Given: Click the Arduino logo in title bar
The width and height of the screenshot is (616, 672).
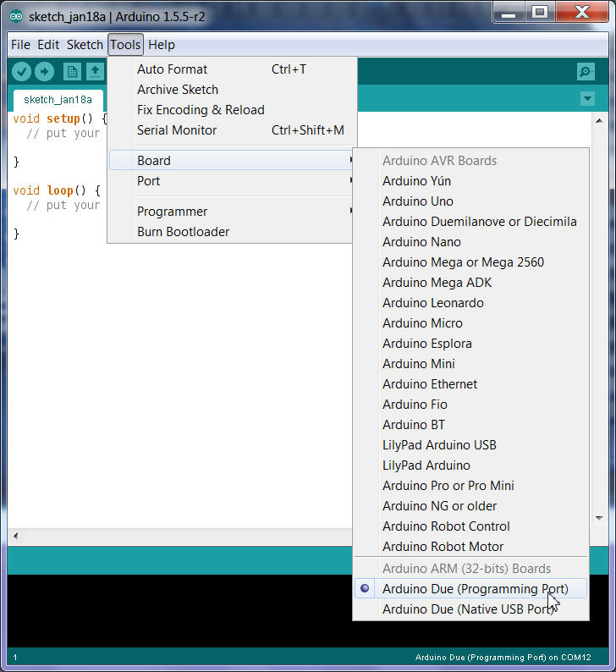Looking at the screenshot, I should [16, 16].
